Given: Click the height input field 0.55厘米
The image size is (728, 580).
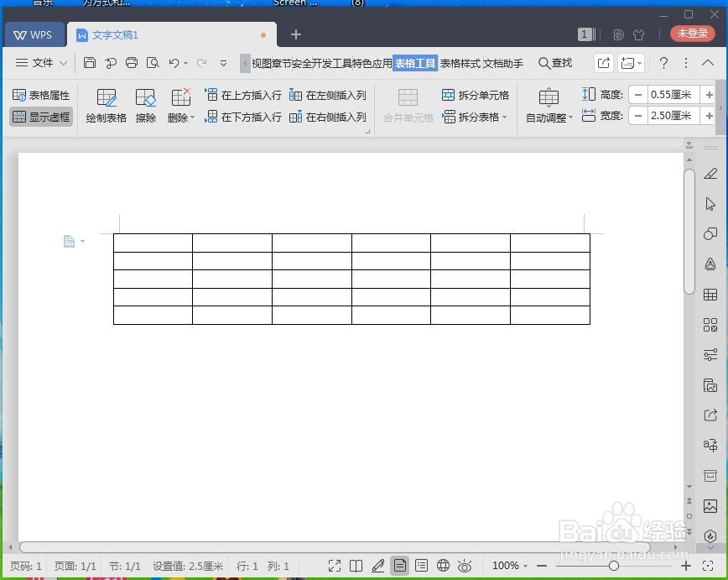Looking at the screenshot, I should pos(673,95).
